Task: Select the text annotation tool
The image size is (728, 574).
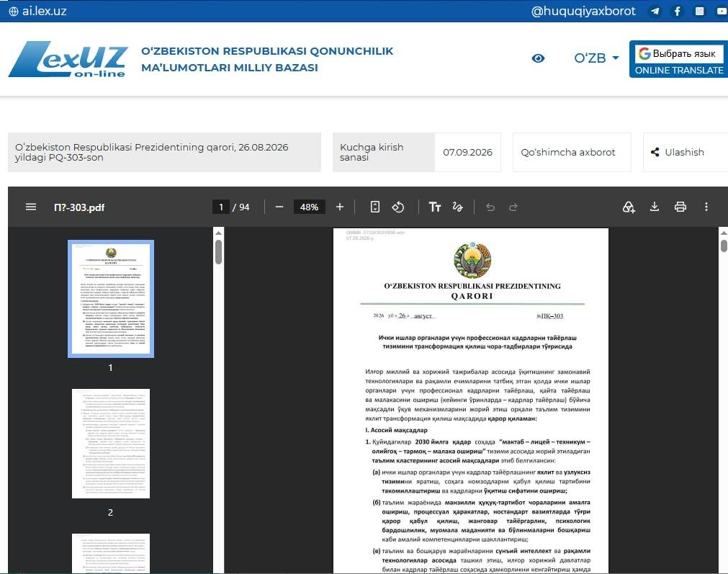Action: (x=435, y=207)
